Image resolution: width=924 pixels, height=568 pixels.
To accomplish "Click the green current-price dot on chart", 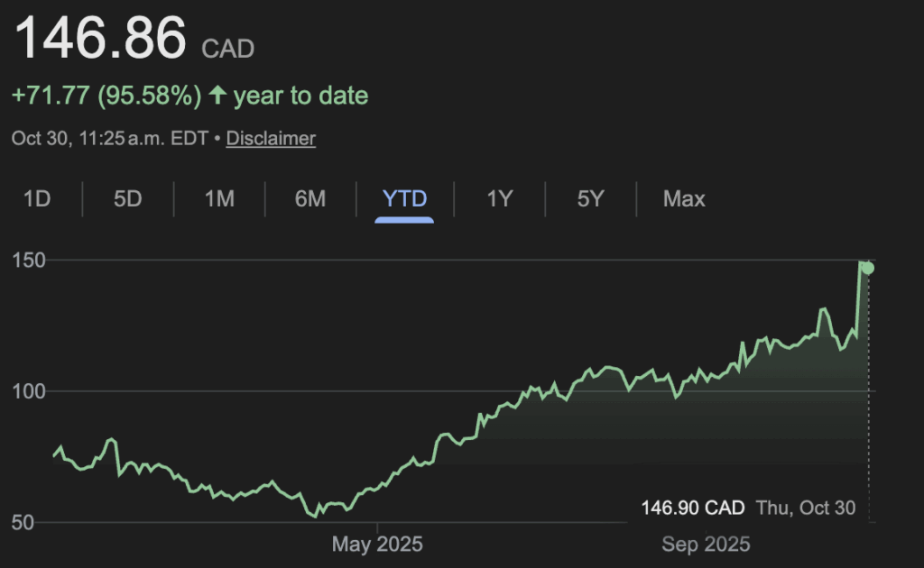I will point(868,268).
